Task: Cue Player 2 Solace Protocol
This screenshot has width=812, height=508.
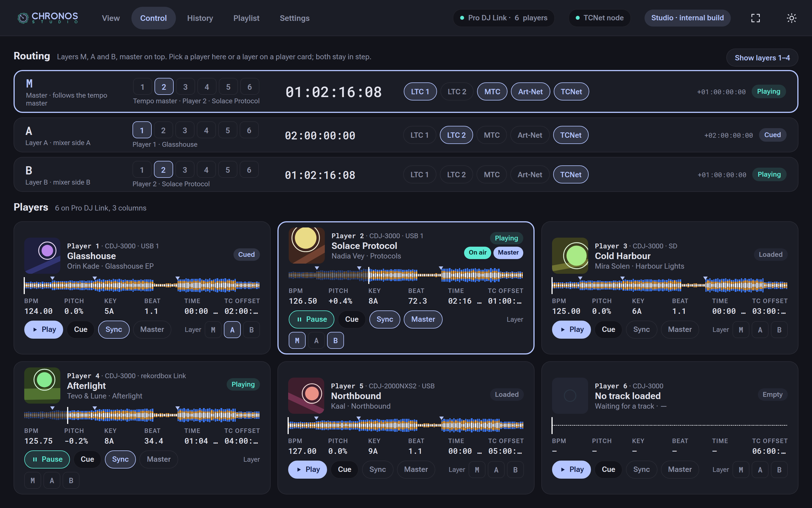Action: click(352, 319)
